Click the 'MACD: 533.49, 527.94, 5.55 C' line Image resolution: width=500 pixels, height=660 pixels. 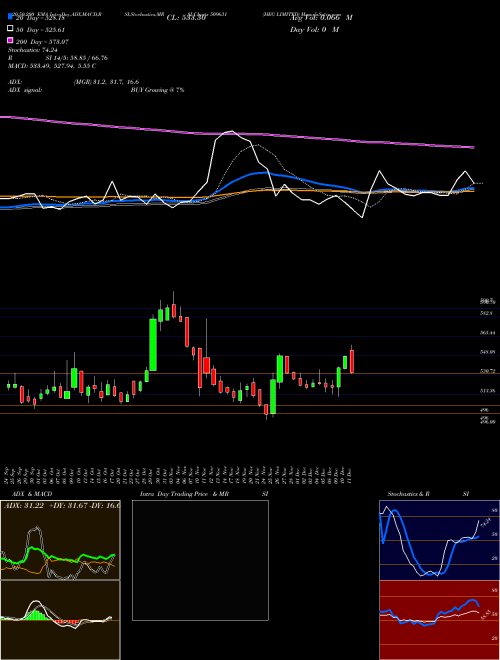52,66
